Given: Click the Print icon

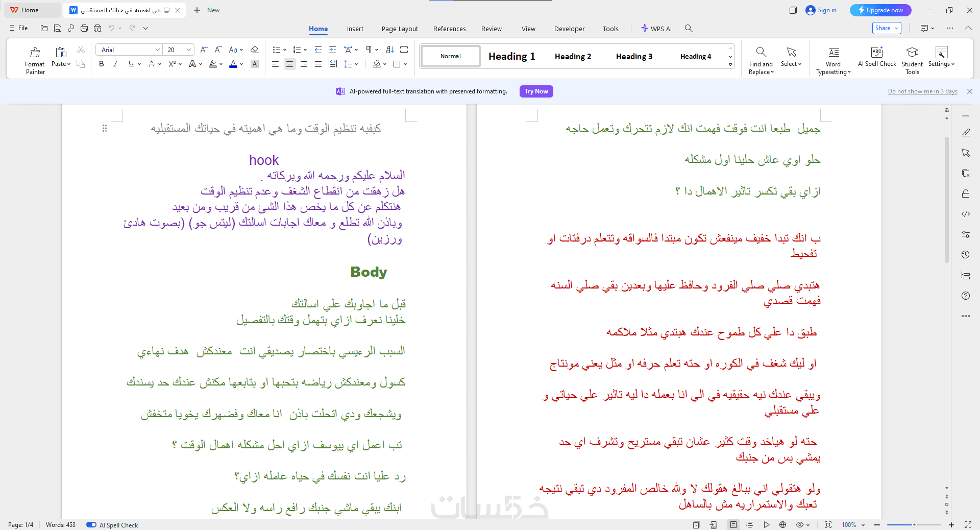Looking at the screenshot, I should [84, 29].
